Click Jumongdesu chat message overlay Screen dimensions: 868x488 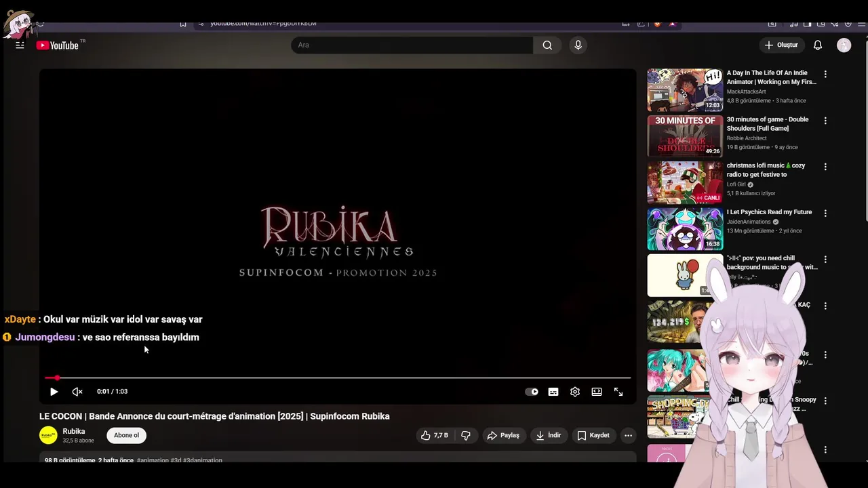click(101, 337)
